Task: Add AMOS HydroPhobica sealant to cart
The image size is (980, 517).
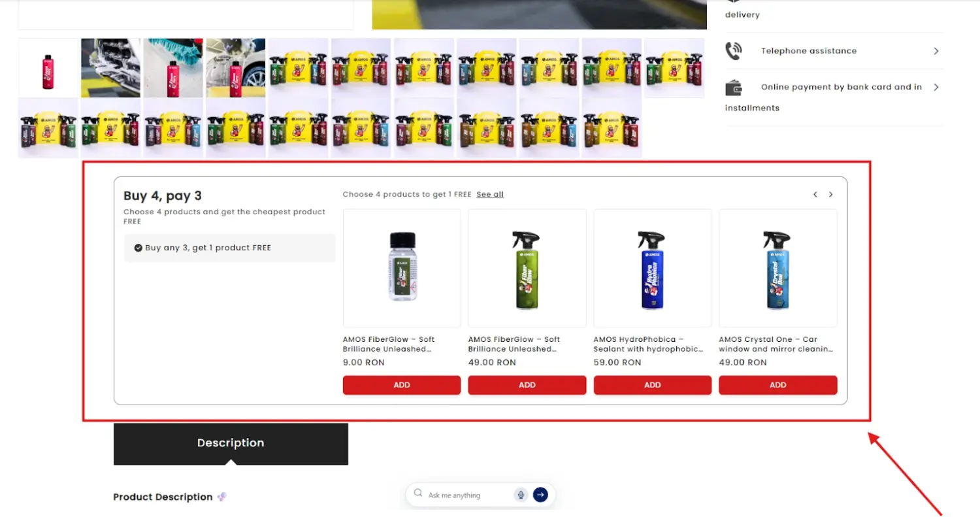Action: [652, 385]
